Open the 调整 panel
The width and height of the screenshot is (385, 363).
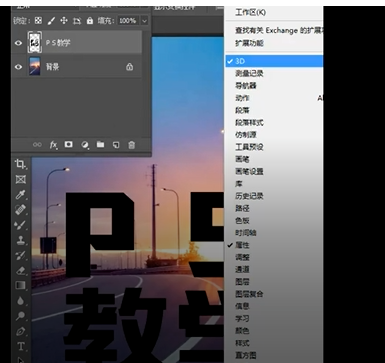[x=274, y=257]
